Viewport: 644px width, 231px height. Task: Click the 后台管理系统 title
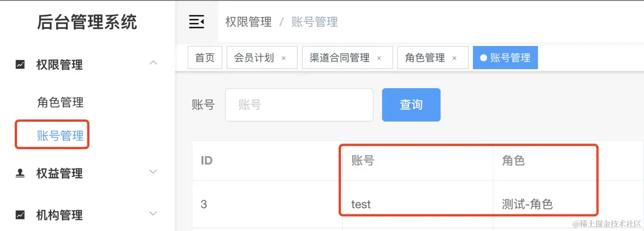click(87, 22)
